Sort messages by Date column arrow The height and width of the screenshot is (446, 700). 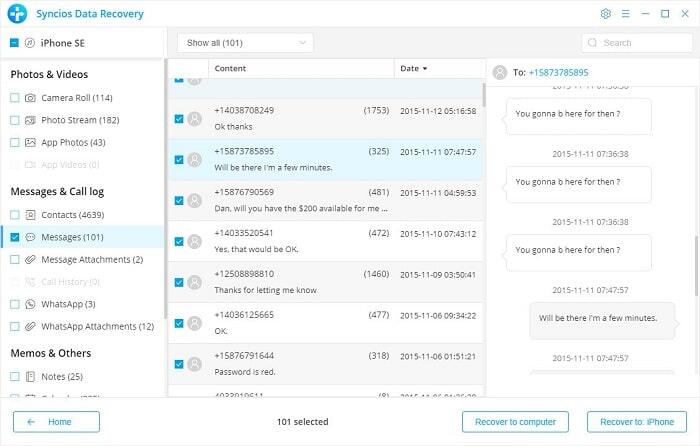point(423,69)
